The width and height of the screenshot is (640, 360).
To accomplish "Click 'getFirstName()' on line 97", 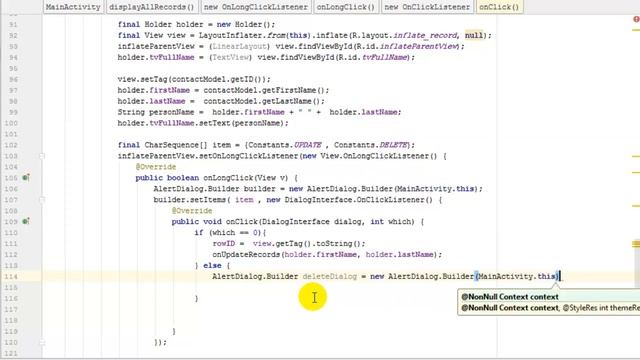I will point(292,90).
